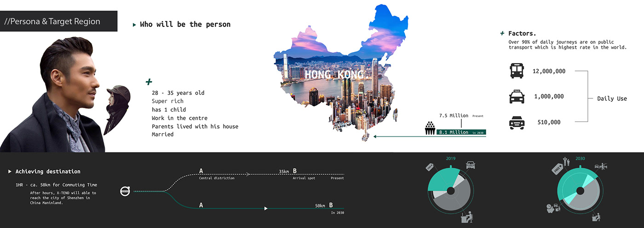Click the FREE tag icon on 2030 chart
The width and height of the screenshot is (644, 228).
557,169
